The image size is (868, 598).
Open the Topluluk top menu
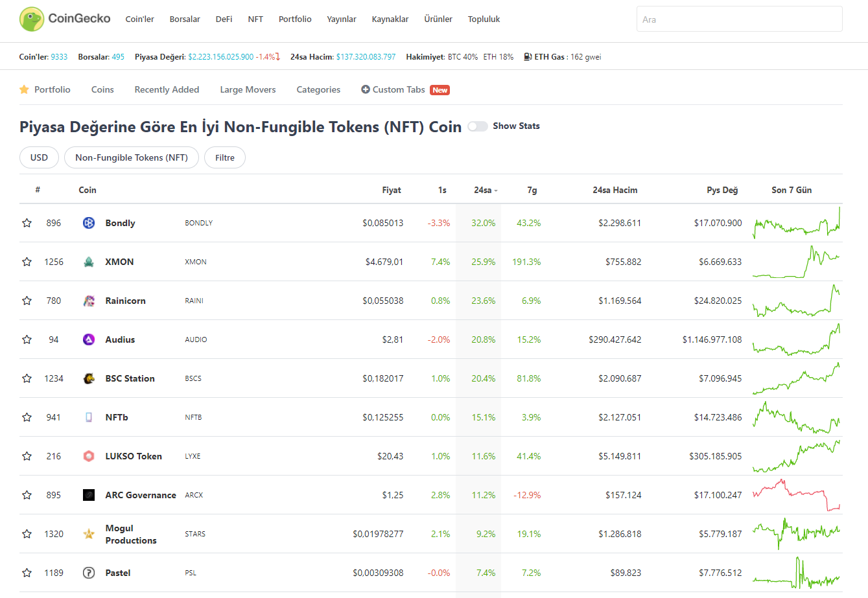pyautogui.click(x=484, y=19)
